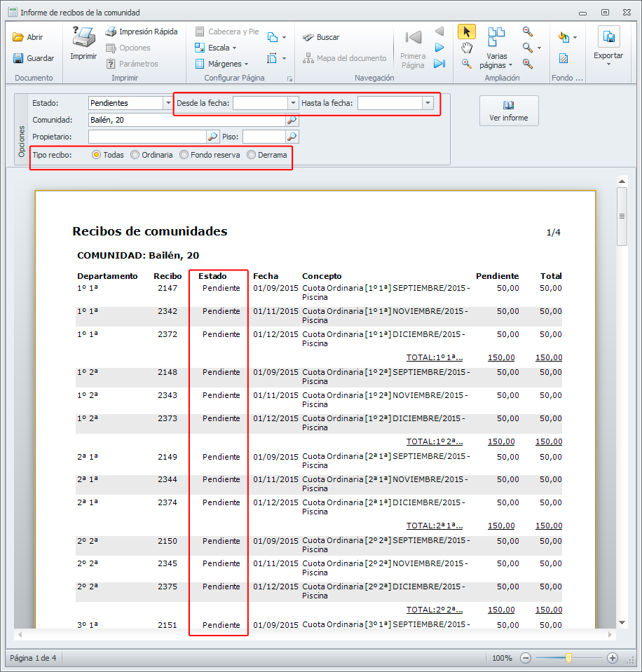642x672 pixels.
Task: Save the report with Guardar
Action: tap(33, 58)
